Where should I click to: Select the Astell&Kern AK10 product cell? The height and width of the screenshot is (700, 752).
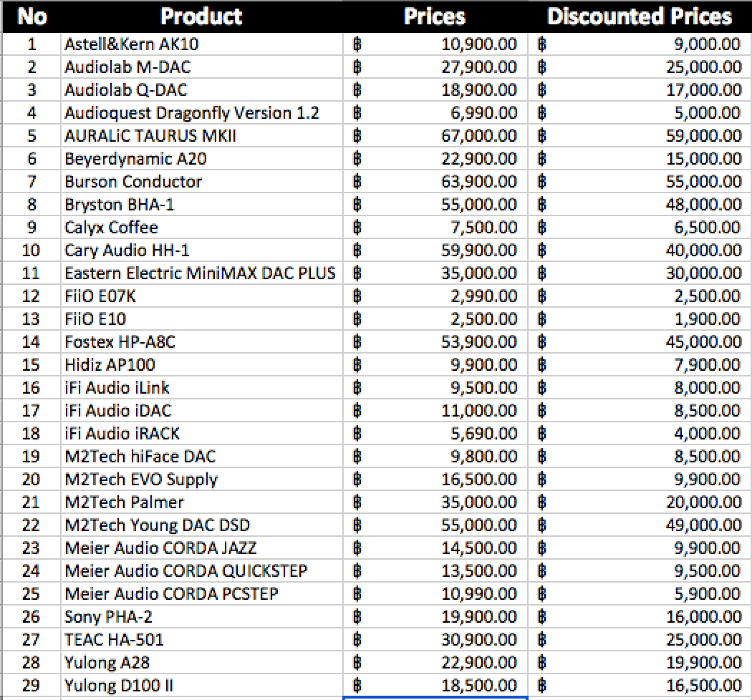(x=132, y=44)
